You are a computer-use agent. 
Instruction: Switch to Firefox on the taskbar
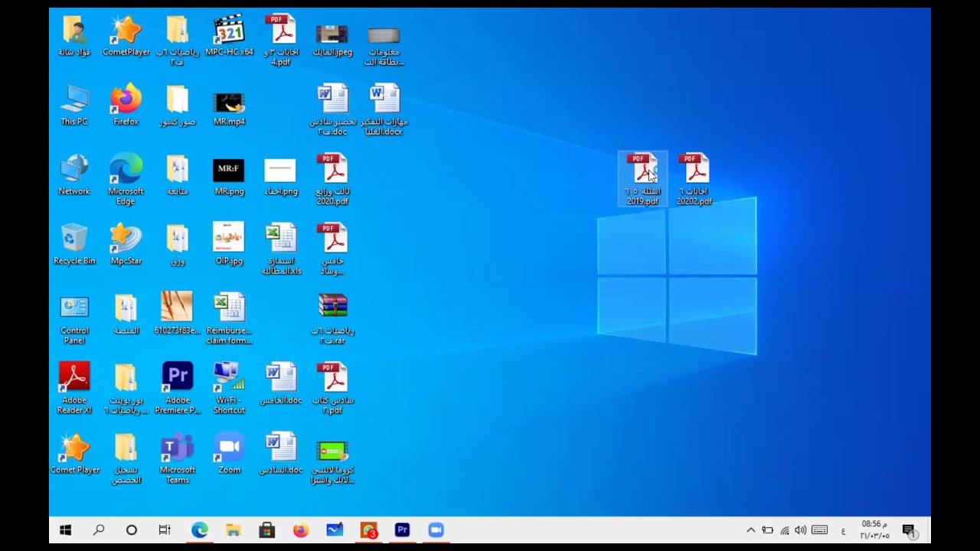(x=301, y=530)
